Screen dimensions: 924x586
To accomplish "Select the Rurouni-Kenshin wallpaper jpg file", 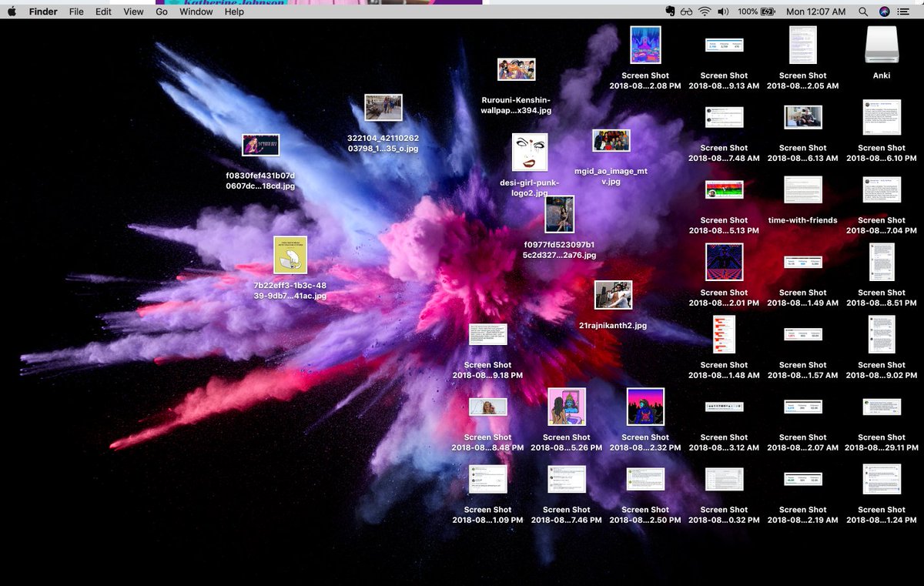I will click(516, 69).
